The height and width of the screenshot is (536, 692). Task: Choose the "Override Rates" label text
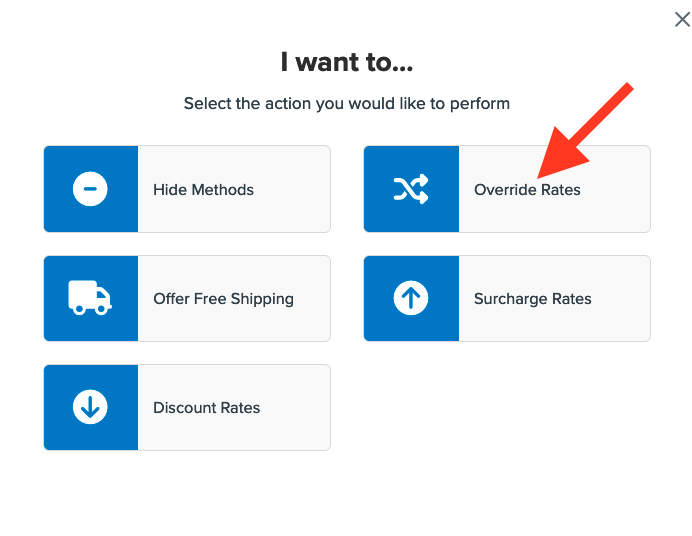pyautogui.click(x=527, y=190)
